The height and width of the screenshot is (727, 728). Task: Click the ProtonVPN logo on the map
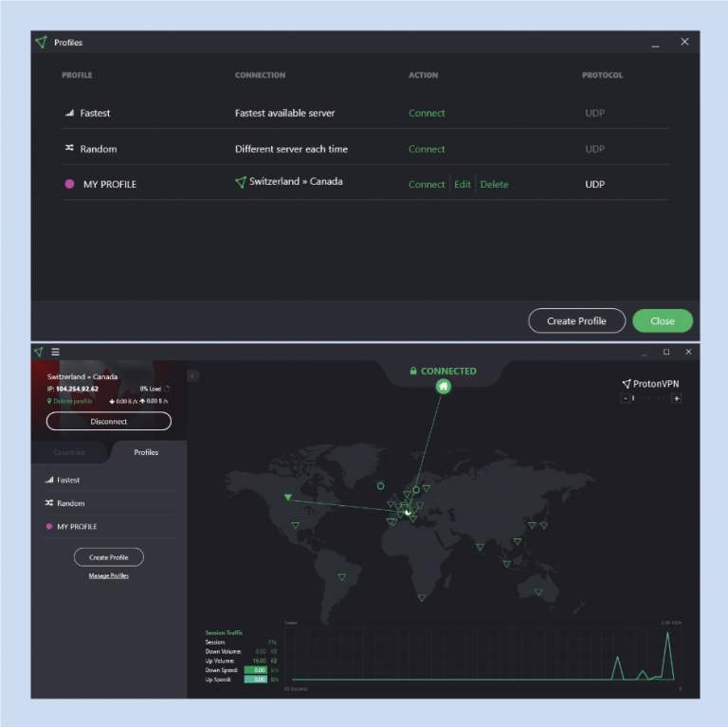pyautogui.click(x=650, y=384)
